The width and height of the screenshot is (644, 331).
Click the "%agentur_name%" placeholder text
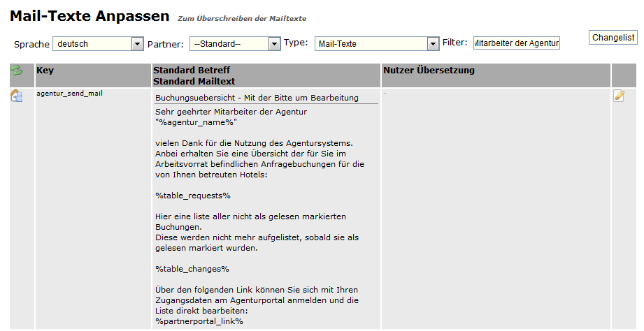pos(196,122)
